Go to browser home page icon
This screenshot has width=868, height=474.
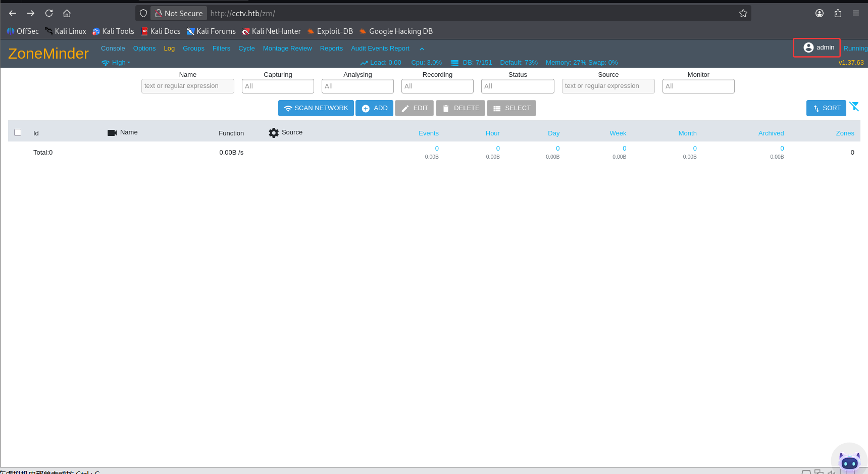coord(67,14)
